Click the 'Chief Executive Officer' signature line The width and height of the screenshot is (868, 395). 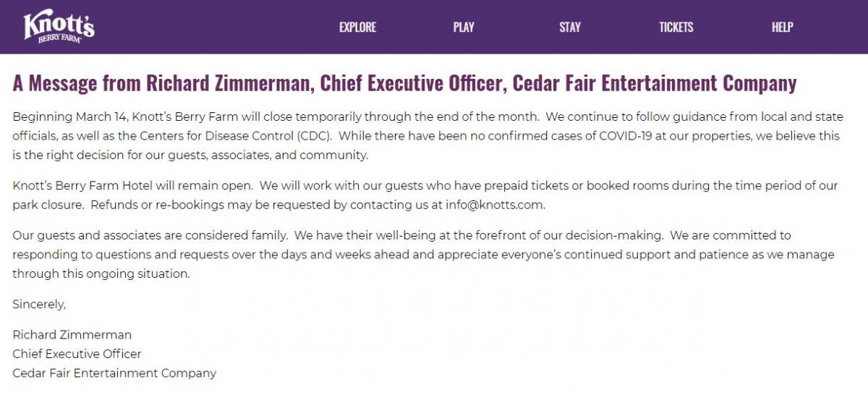coord(77,354)
